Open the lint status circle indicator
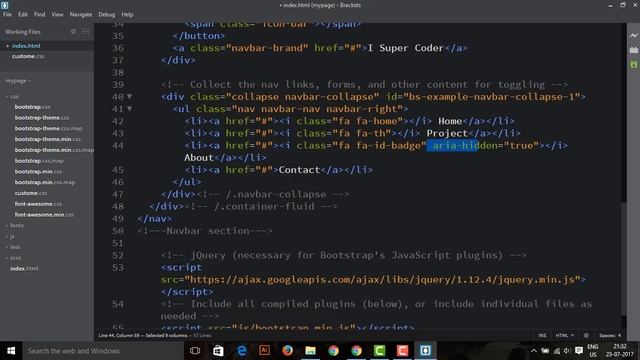Screen dimensions: 640x360 coord(586,336)
